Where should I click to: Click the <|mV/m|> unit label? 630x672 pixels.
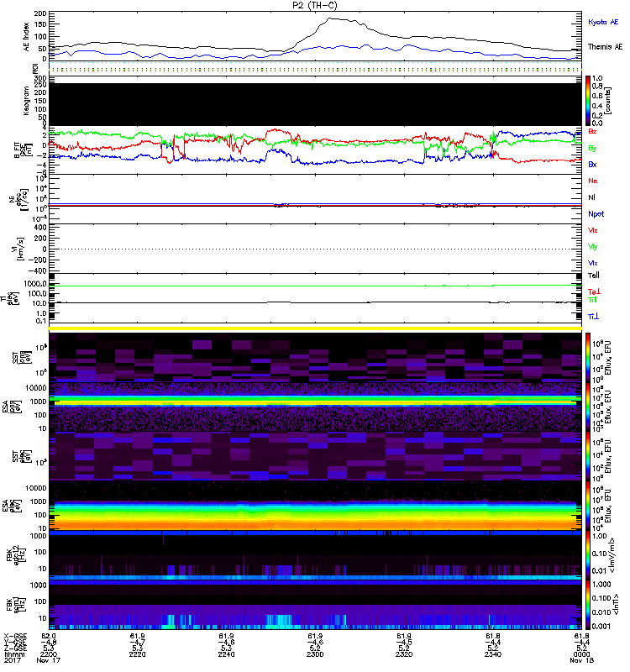click(614, 555)
